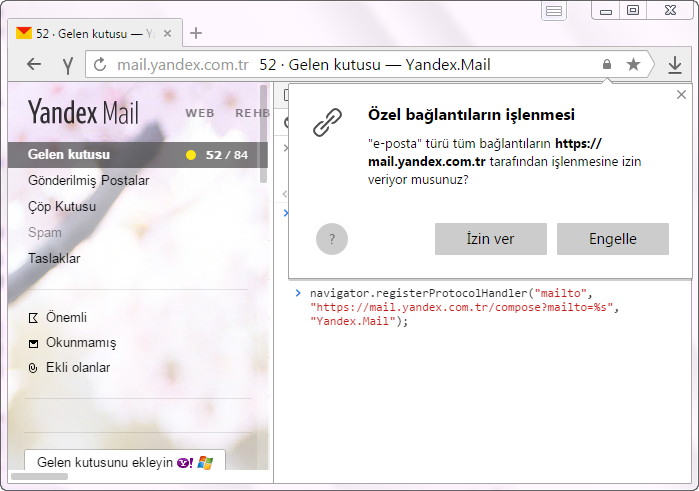Click the browser back arrow
Screen dimensions: 699x491
tap(34, 65)
